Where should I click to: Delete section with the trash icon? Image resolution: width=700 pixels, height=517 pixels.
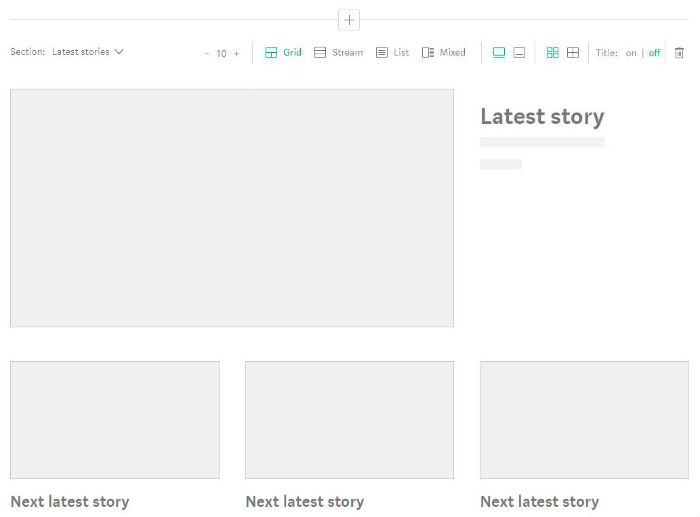click(x=679, y=53)
